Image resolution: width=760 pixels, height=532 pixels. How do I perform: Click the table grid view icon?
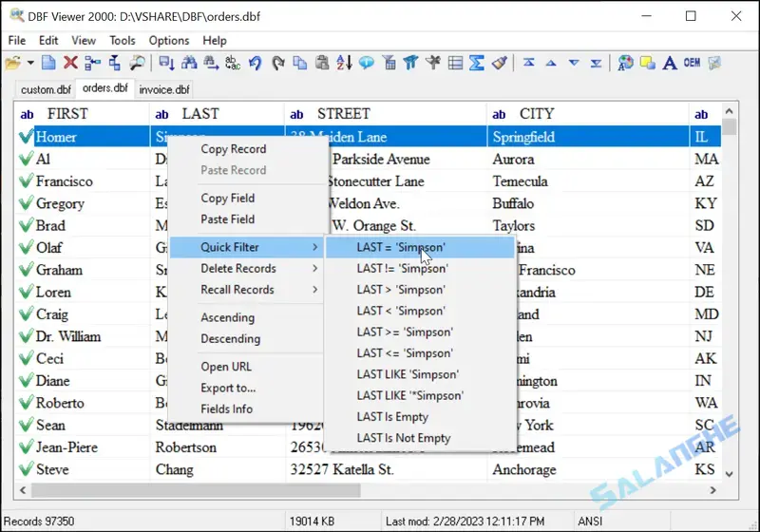455,63
